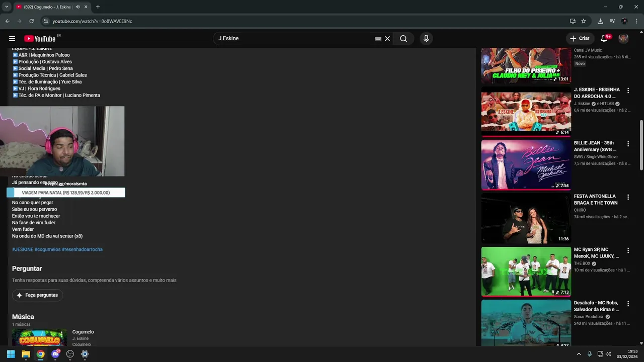Screen dimensions: 644x362
Task: Open the Chrome profile avatar
Action: (624, 21)
